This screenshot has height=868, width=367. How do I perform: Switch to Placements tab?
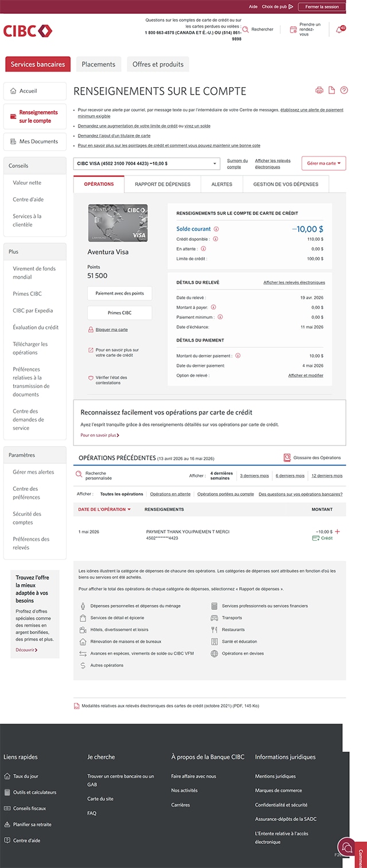99,64
